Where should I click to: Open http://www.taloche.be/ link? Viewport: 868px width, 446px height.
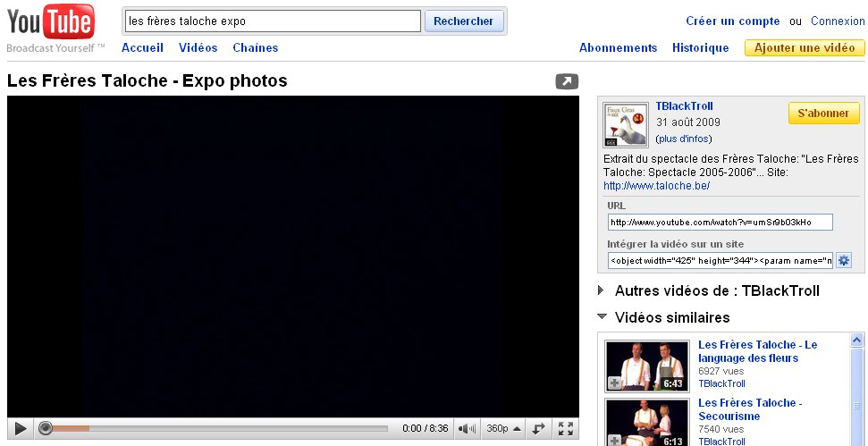656,186
